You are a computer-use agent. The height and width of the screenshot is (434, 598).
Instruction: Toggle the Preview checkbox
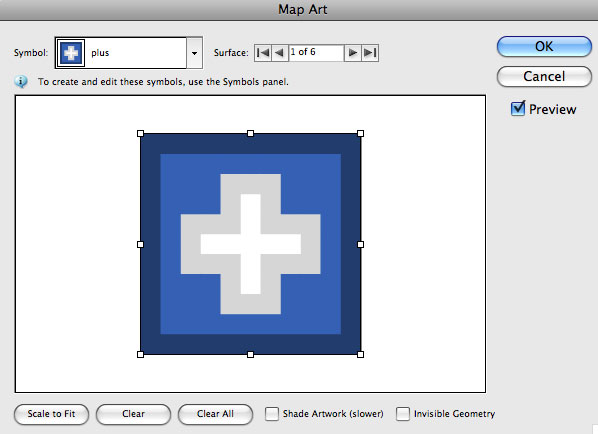click(x=518, y=109)
